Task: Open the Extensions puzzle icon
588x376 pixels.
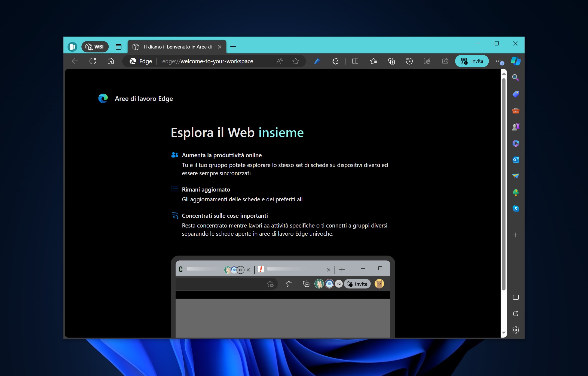Action: 335,61
